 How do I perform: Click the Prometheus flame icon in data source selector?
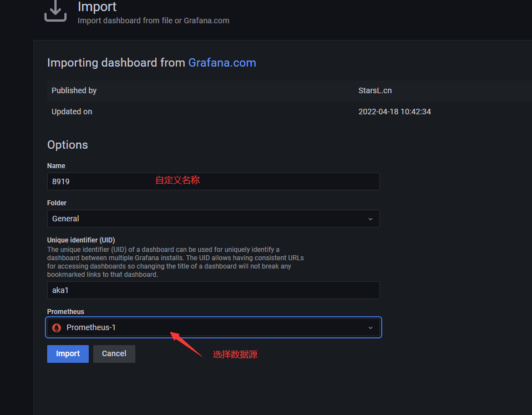pyautogui.click(x=56, y=328)
